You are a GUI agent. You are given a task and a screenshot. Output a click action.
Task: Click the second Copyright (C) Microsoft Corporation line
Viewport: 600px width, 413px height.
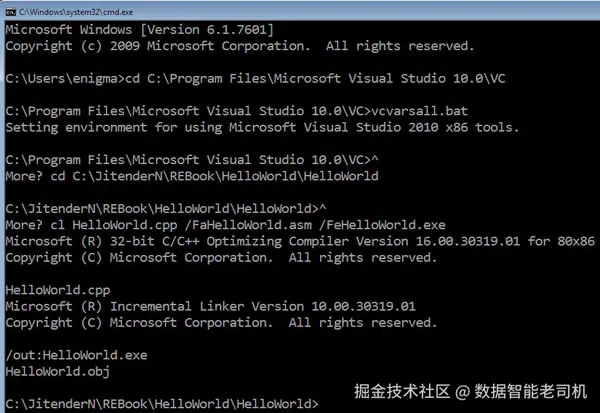click(x=221, y=323)
